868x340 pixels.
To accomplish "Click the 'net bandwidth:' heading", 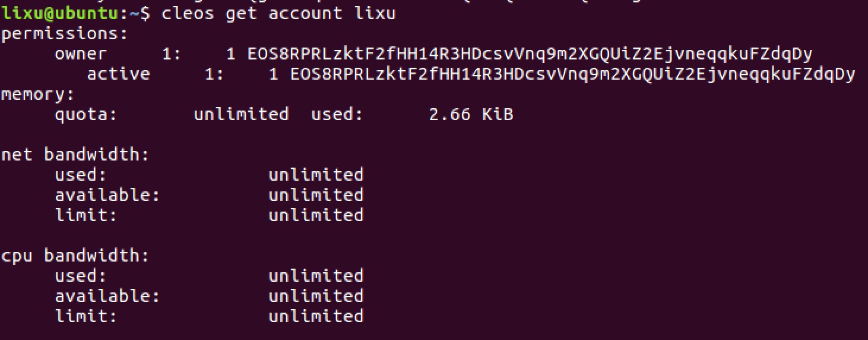I will (x=75, y=155).
